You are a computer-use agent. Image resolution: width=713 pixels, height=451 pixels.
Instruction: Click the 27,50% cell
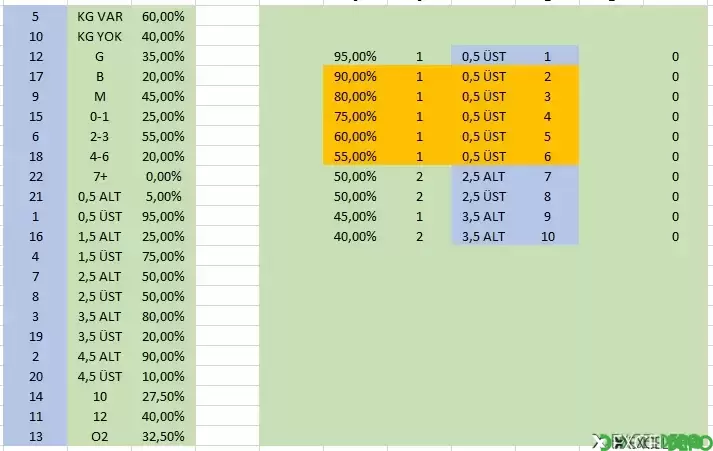163,396
